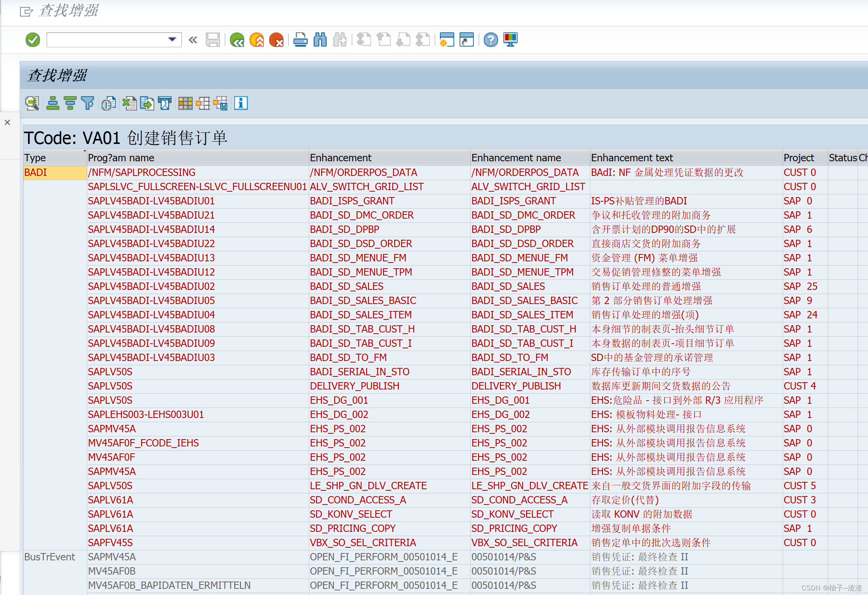Click the Set Filter funnel icon

(x=88, y=103)
